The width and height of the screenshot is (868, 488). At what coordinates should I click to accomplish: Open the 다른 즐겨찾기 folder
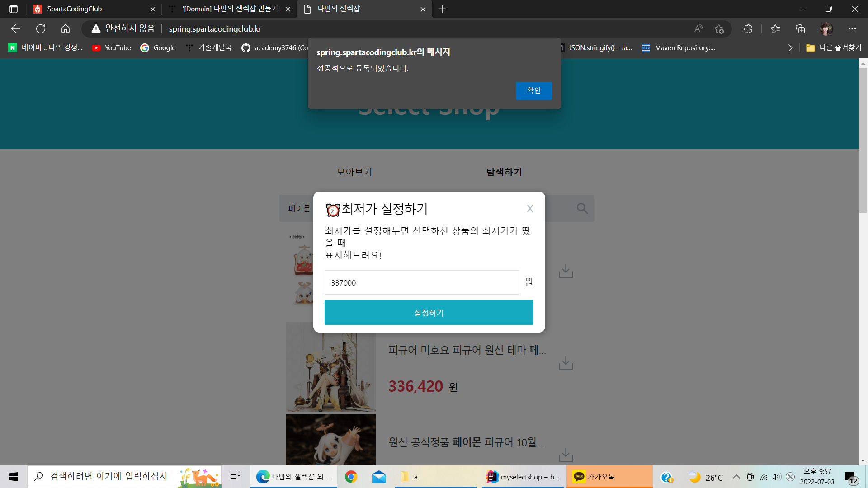click(x=834, y=48)
